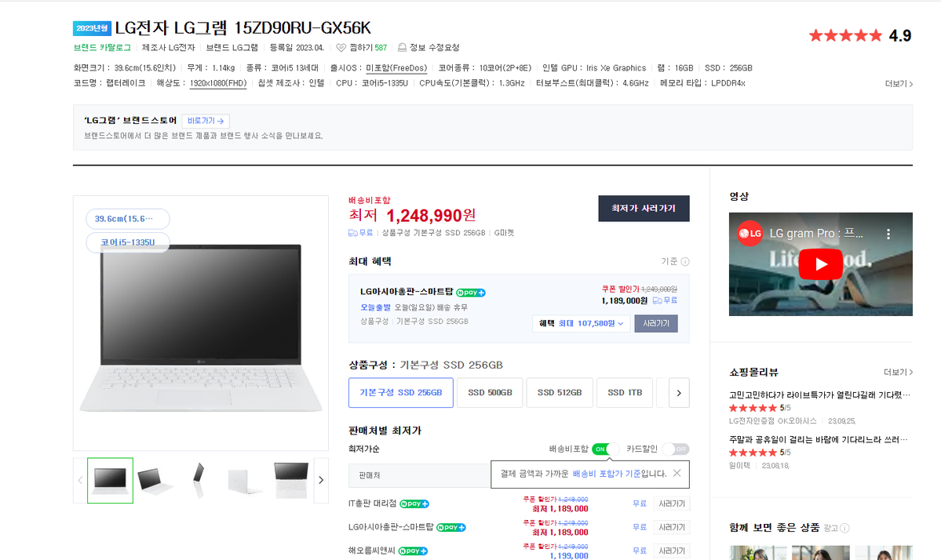The image size is (941, 560).
Task: Select the third side-view laptop thumbnail
Action: click(x=200, y=480)
